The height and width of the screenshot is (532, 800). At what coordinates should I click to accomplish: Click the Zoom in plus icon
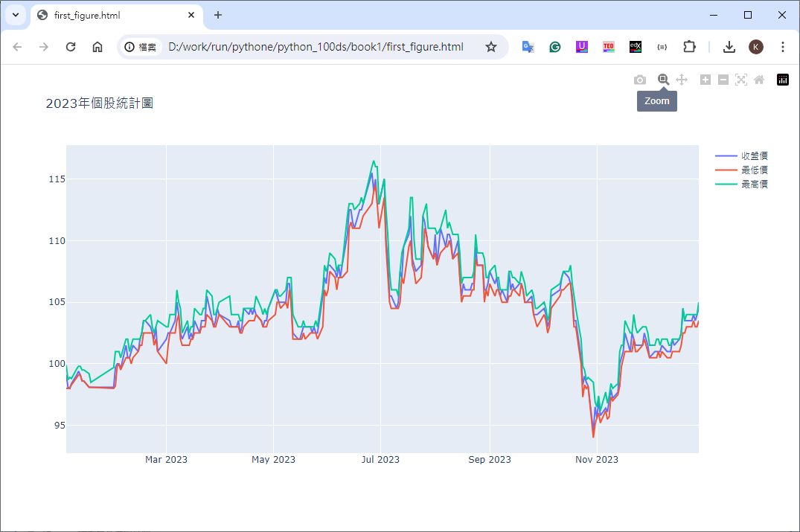pos(705,80)
